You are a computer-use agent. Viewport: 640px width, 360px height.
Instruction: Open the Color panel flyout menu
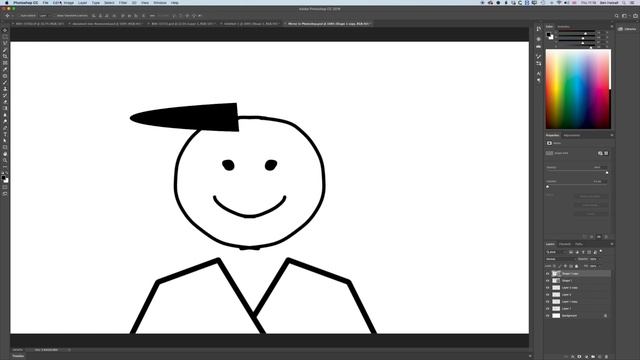611,27
